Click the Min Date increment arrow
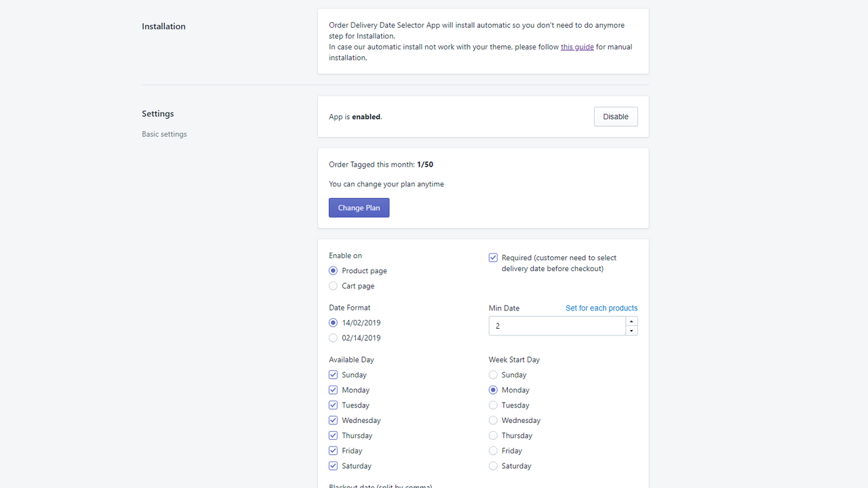 pos(631,321)
